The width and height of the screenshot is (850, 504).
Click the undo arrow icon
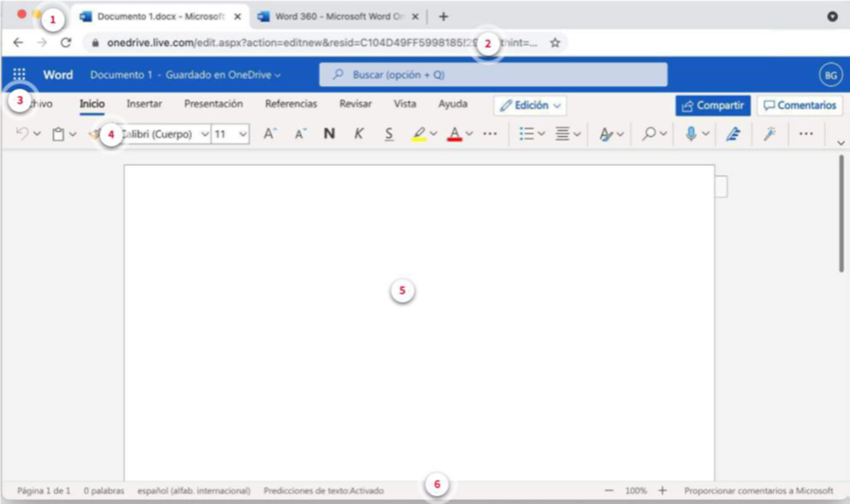tap(22, 134)
